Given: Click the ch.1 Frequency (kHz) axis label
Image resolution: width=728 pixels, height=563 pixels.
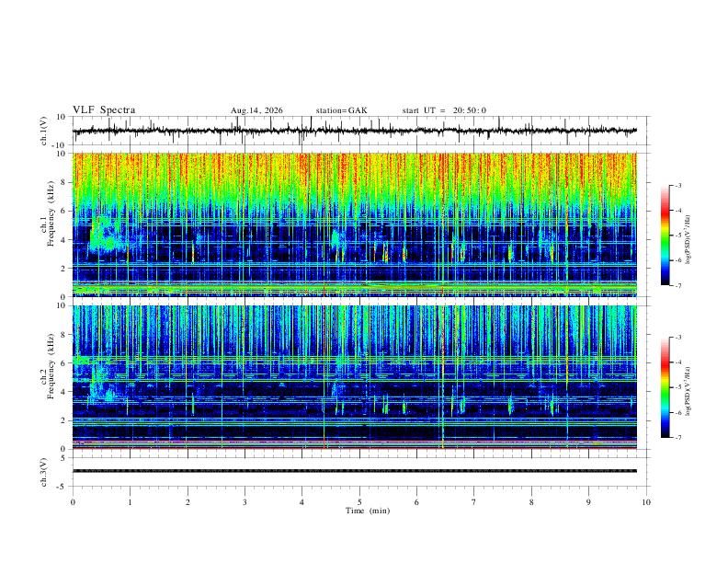Looking at the screenshot, I should [47, 213].
